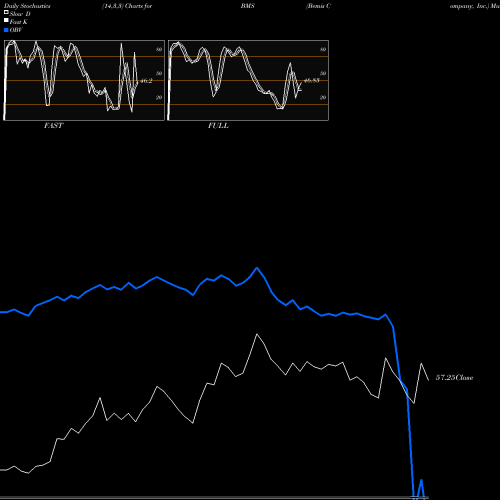Click the 50 axis label in FULL chart

(323, 73)
